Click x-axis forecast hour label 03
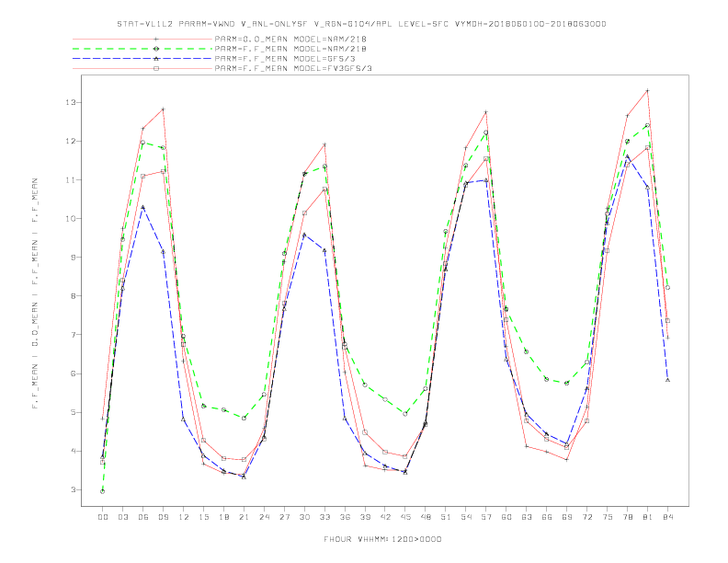 (122, 517)
